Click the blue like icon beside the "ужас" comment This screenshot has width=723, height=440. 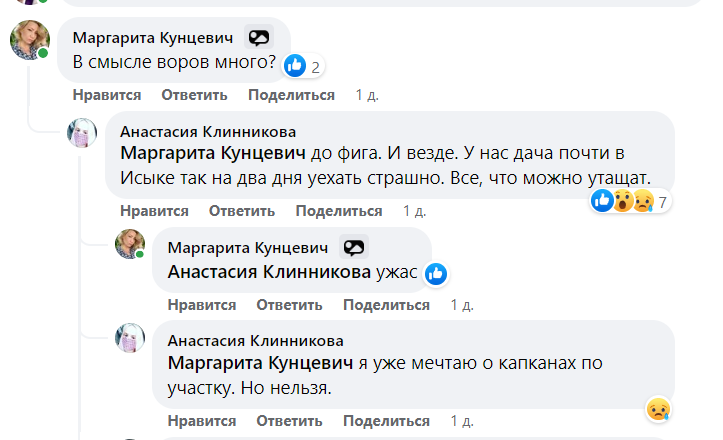tap(435, 273)
